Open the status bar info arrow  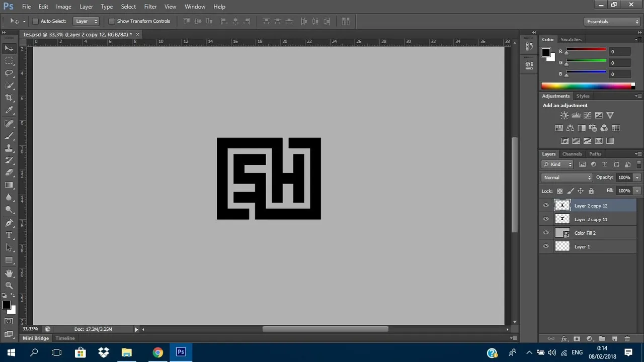[136, 329]
